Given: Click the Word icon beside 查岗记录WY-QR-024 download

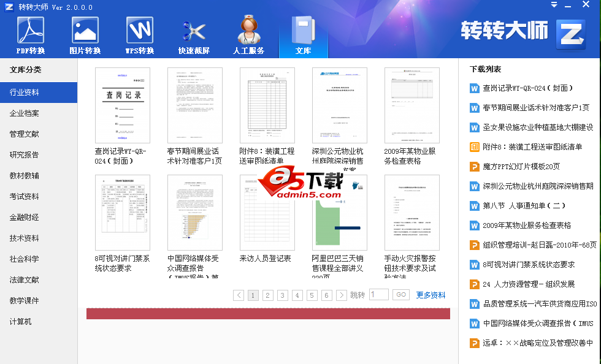Looking at the screenshot, I should pyautogui.click(x=473, y=88).
